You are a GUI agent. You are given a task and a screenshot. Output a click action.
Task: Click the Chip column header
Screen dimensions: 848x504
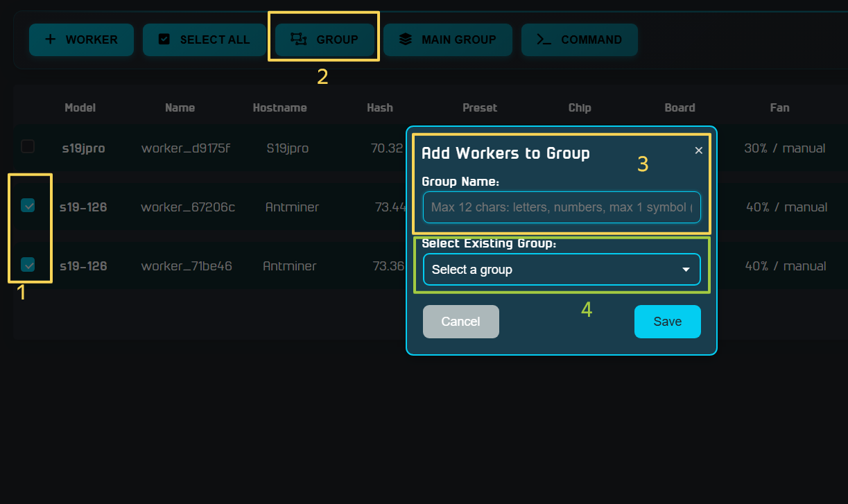tap(580, 107)
